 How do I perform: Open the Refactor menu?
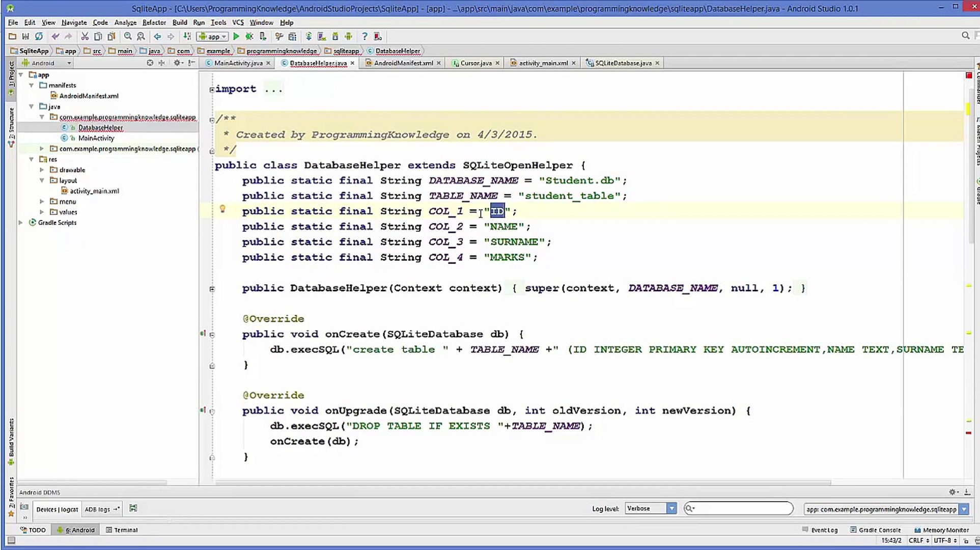coord(154,22)
